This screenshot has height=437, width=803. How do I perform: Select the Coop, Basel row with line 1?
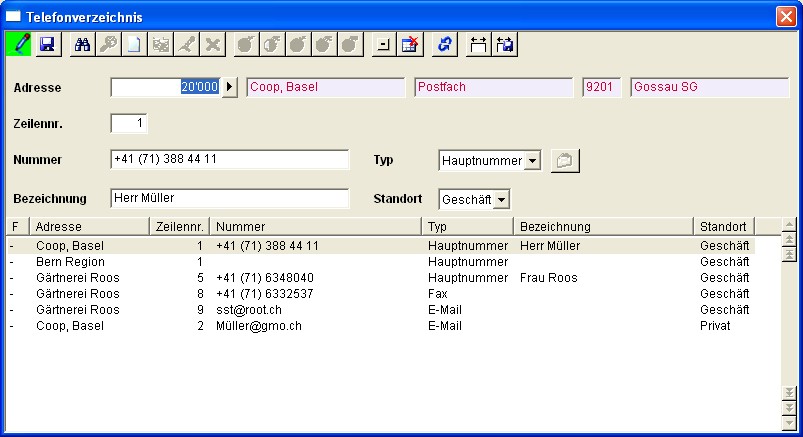click(x=381, y=246)
